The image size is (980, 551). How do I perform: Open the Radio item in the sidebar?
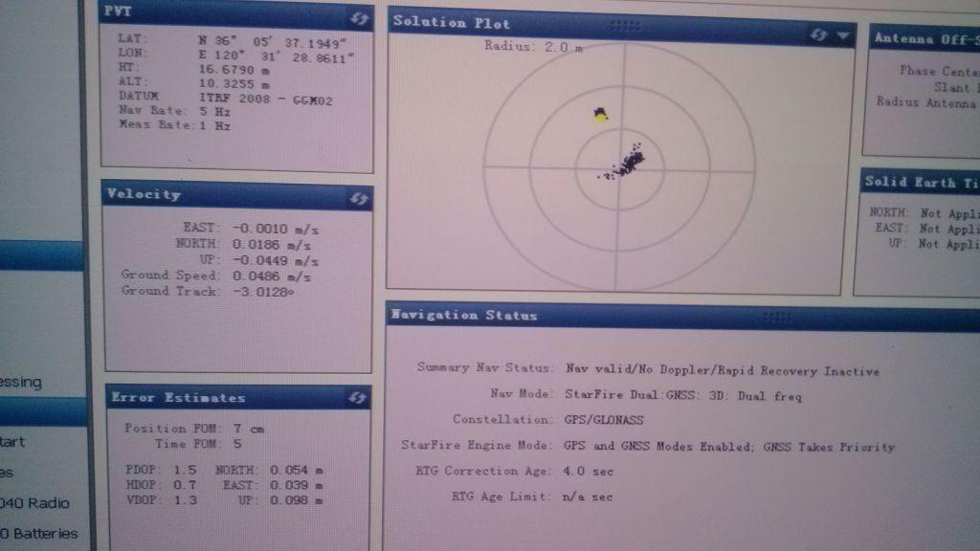[x=38, y=503]
